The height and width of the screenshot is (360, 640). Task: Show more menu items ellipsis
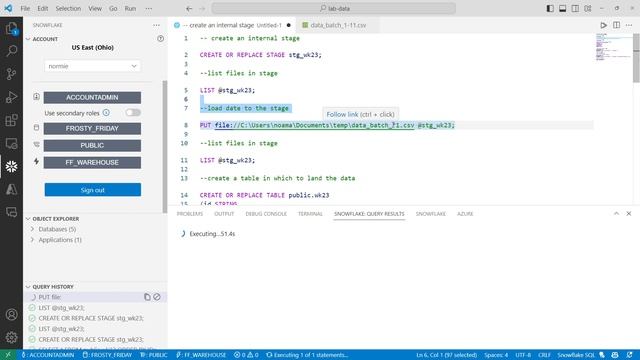coord(149,8)
